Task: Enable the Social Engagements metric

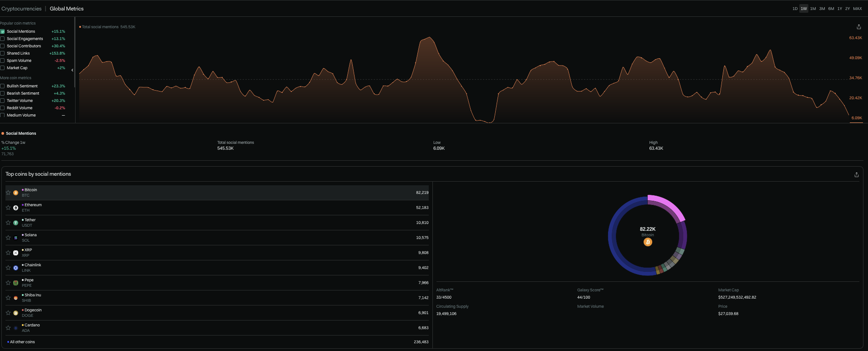Action: tap(2, 39)
